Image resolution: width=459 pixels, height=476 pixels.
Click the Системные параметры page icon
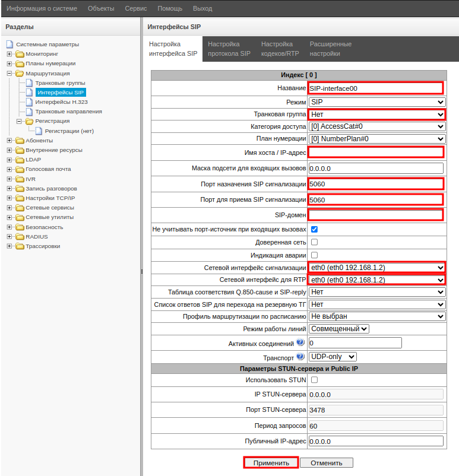[10, 45]
